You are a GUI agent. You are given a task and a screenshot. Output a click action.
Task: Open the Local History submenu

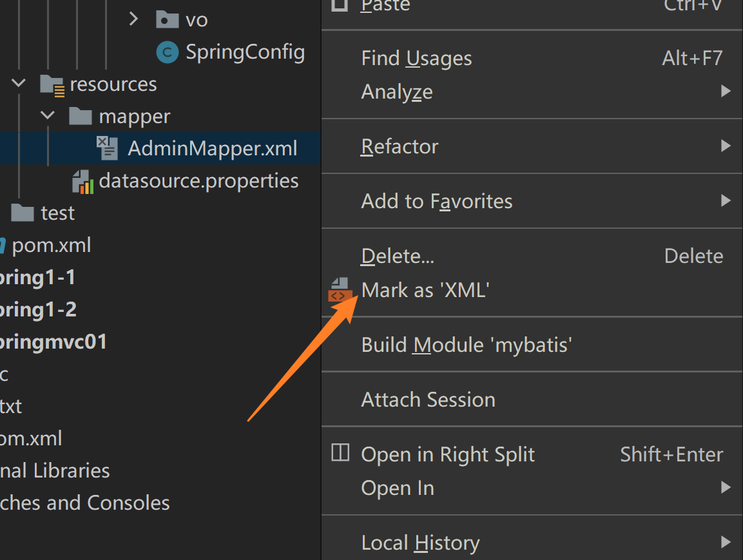pyautogui.click(x=420, y=543)
